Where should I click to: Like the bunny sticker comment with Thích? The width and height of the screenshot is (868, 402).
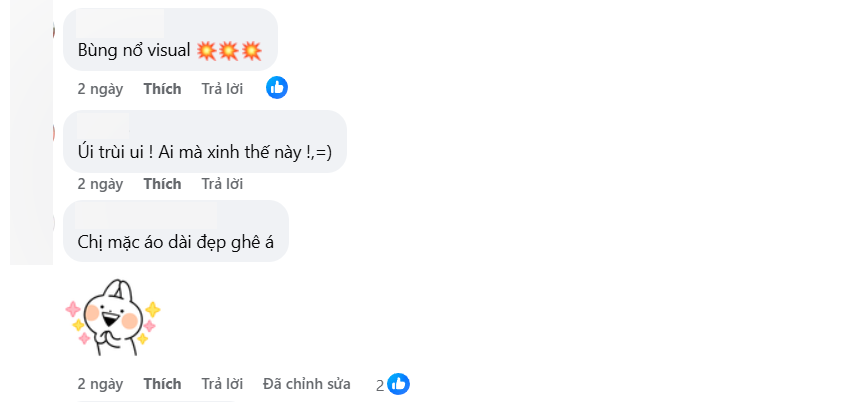(162, 384)
